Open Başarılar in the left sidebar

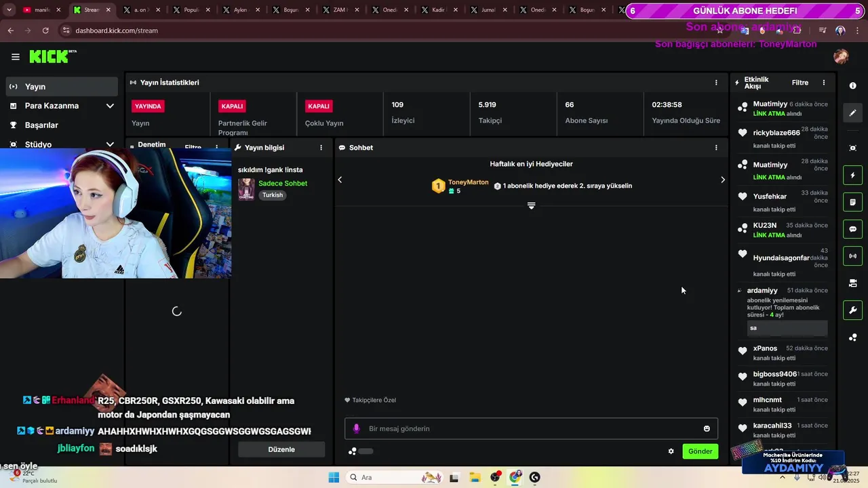coord(62,125)
